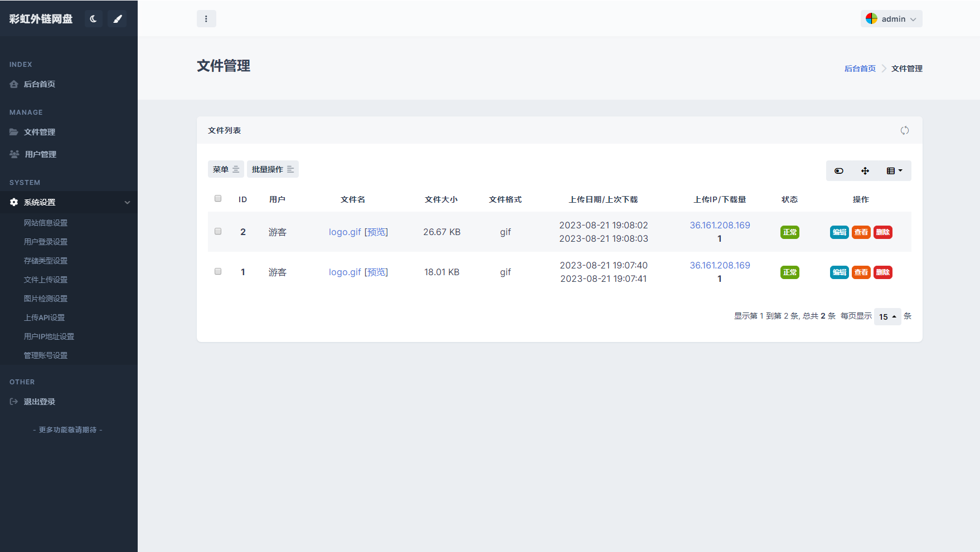This screenshot has height=552, width=980.
Task: Click the admin avatar color wheel
Action: click(871, 18)
